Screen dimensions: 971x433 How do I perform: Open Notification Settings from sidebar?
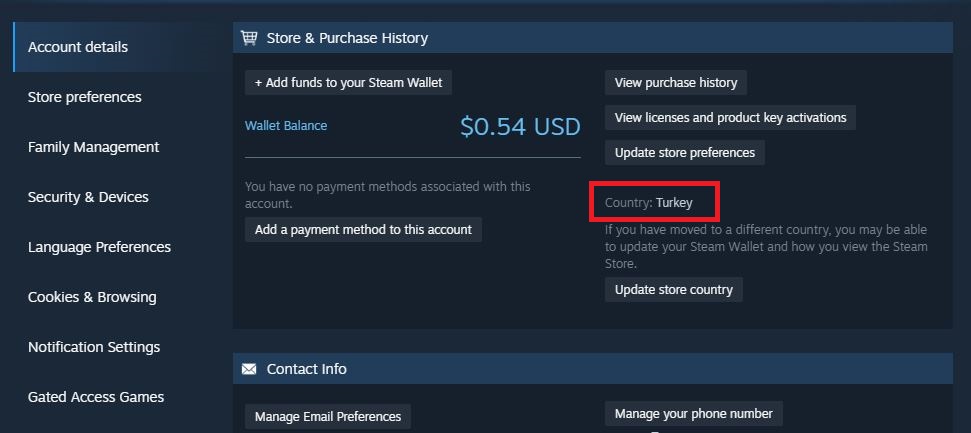coord(94,347)
